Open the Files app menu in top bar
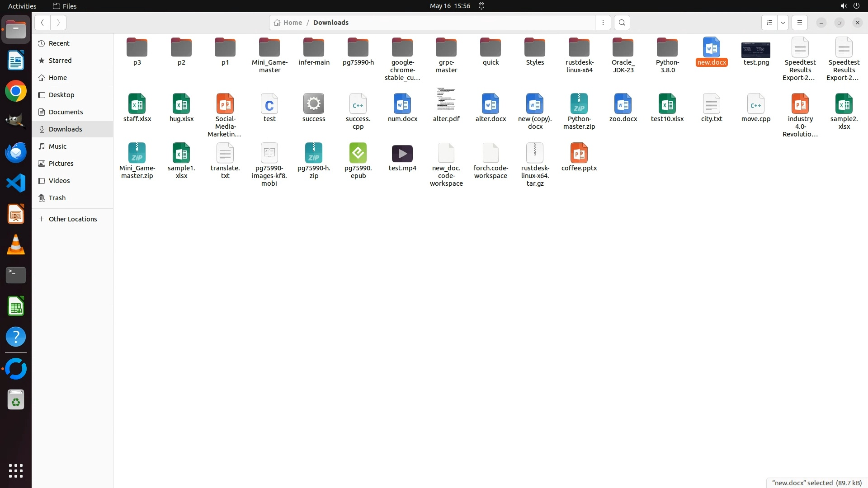Screen dimensions: 868x488 click(x=65, y=6)
